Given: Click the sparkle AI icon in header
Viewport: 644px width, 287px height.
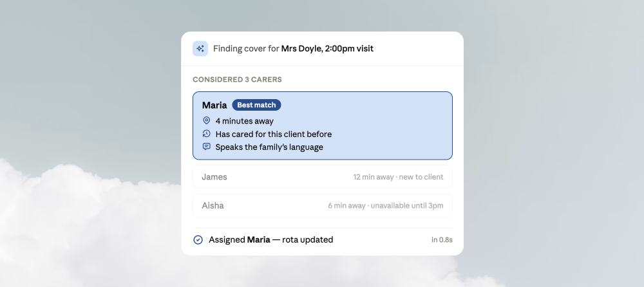Looking at the screenshot, I should pyautogui.click(x=200, y=48).
